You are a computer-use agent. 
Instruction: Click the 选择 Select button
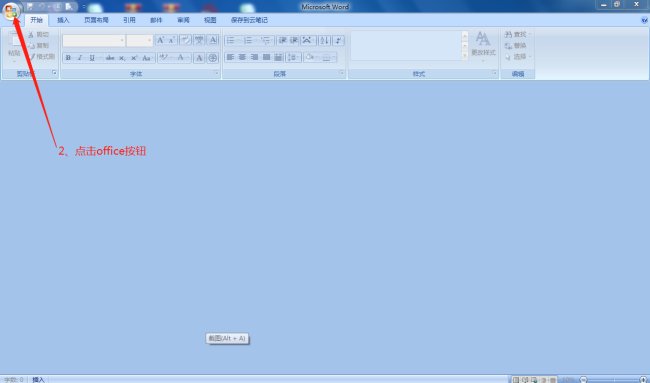tap(518, 56)
